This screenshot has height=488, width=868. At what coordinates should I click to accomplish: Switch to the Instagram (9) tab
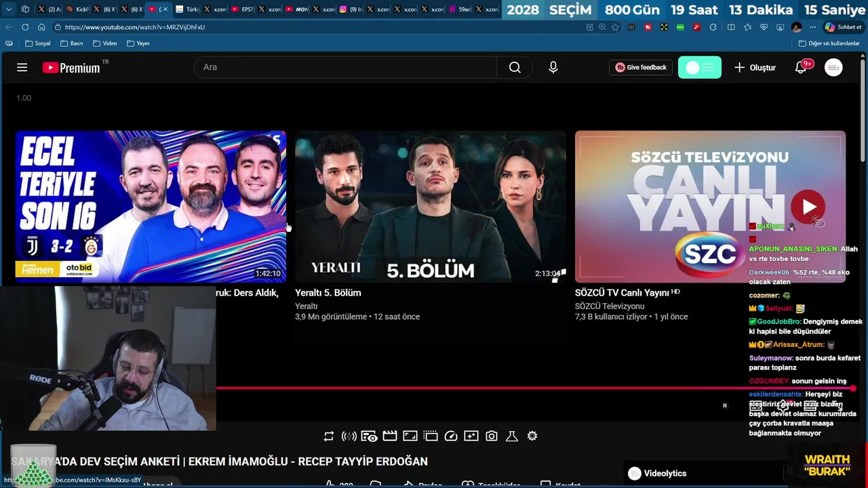351,9
